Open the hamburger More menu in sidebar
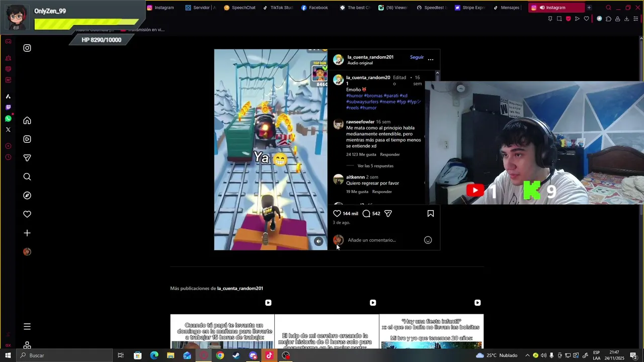 27,327
